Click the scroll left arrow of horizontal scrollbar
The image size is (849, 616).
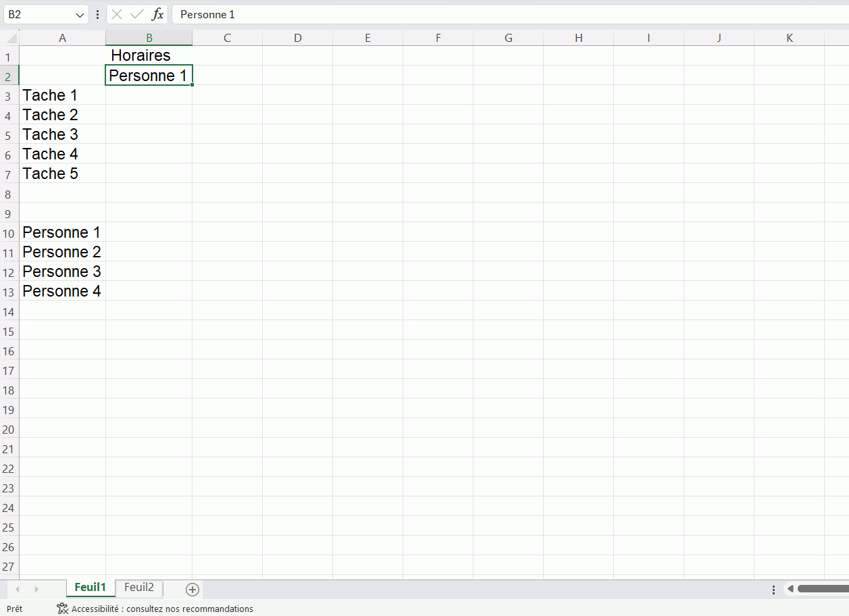click(x=790, y=589)
